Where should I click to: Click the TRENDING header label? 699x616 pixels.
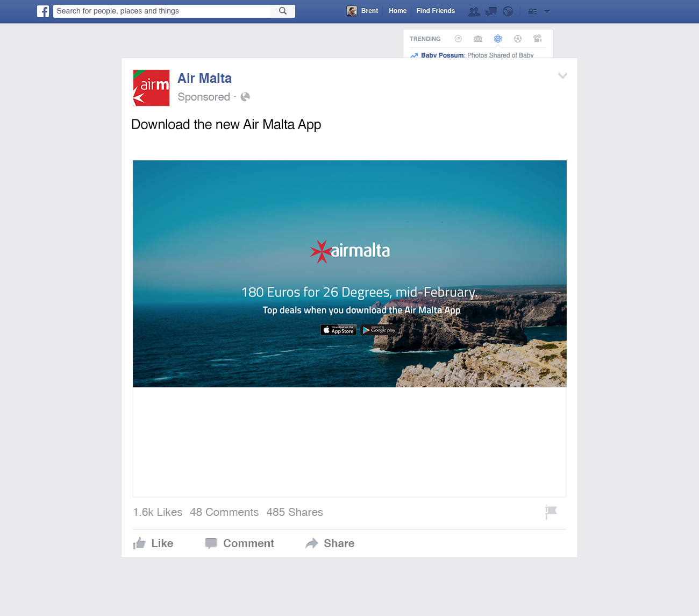tap(425, 39)
